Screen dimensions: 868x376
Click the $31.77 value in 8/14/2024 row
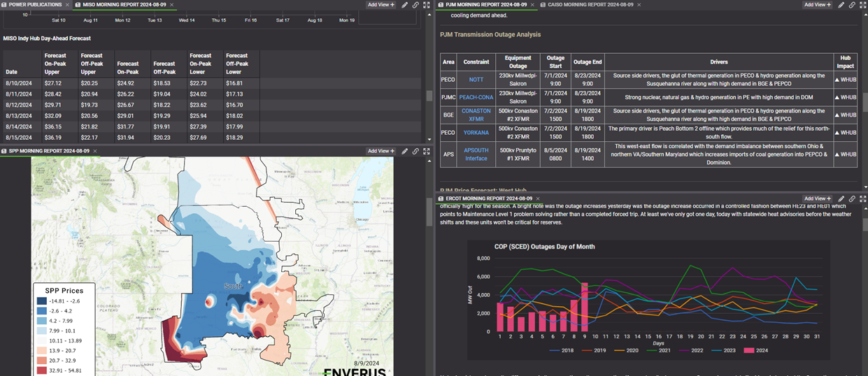(126, 126)
